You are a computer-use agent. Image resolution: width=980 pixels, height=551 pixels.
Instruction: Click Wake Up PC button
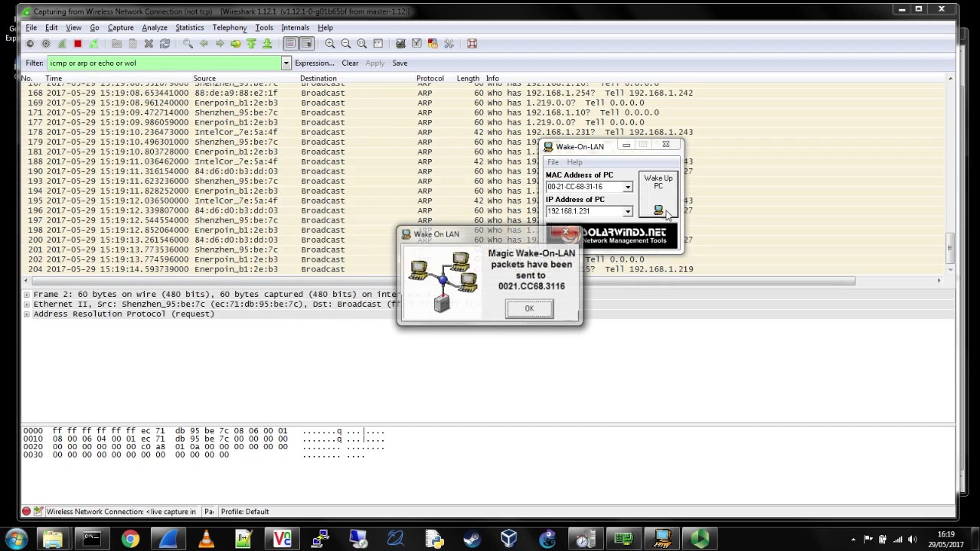658,194
